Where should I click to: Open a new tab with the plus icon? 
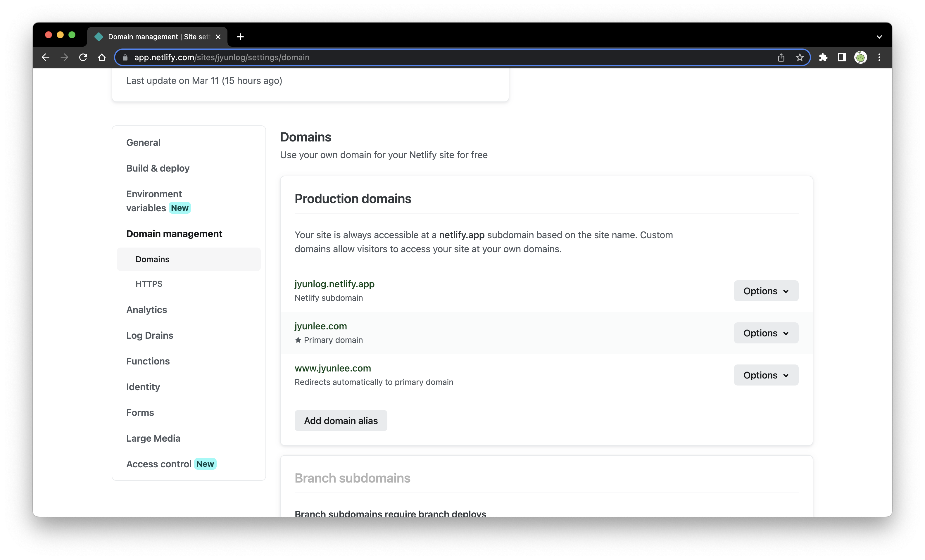tap(240, 37)
